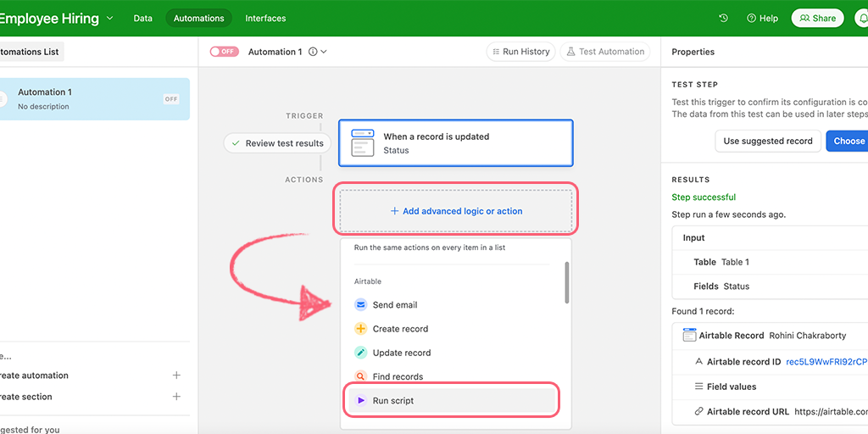This screenshot has width=868, height=434.
Task: Click Use suggested record button
Action: [x=768, y=142]
